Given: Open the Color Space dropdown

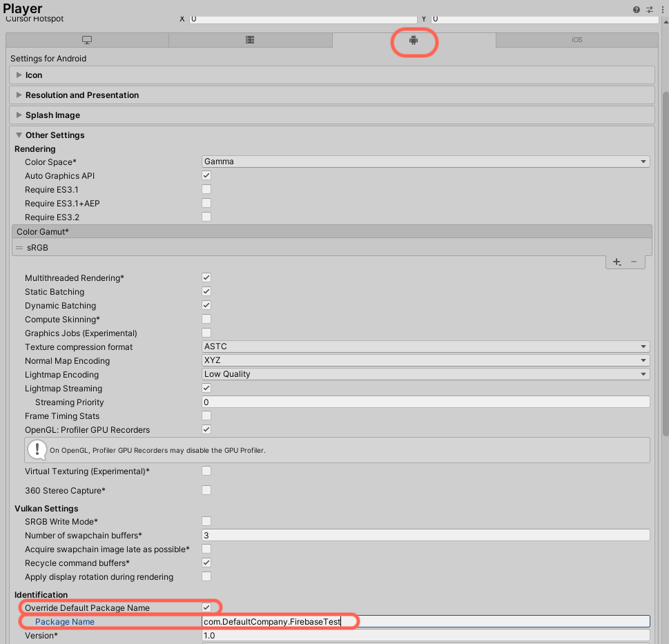Looking at the screenshot, I should 425,162.
